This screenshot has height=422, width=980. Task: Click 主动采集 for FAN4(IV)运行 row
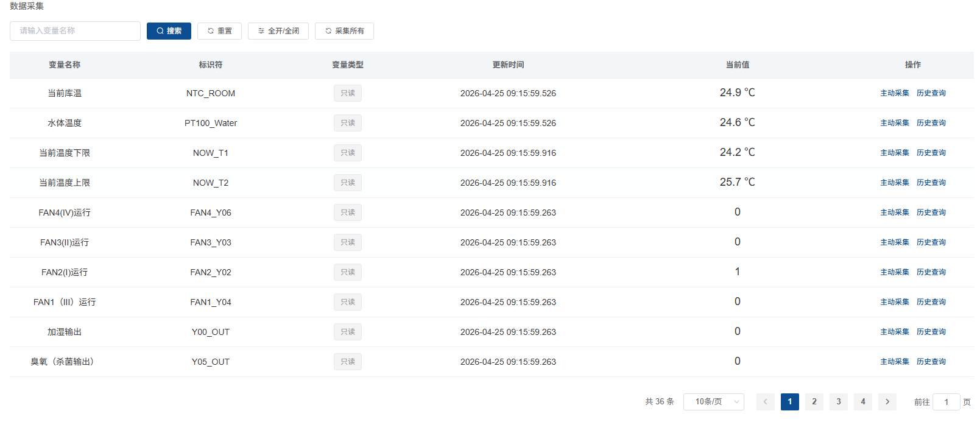pyautogui.click(x=895, y=213)
